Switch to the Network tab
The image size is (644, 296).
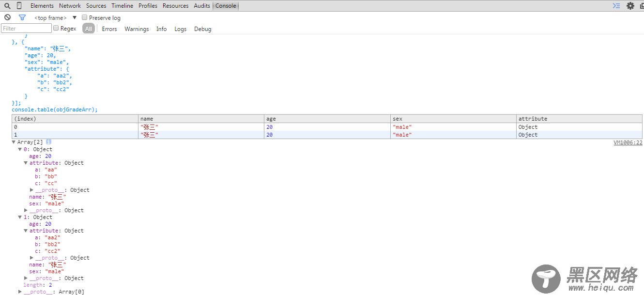70,6
